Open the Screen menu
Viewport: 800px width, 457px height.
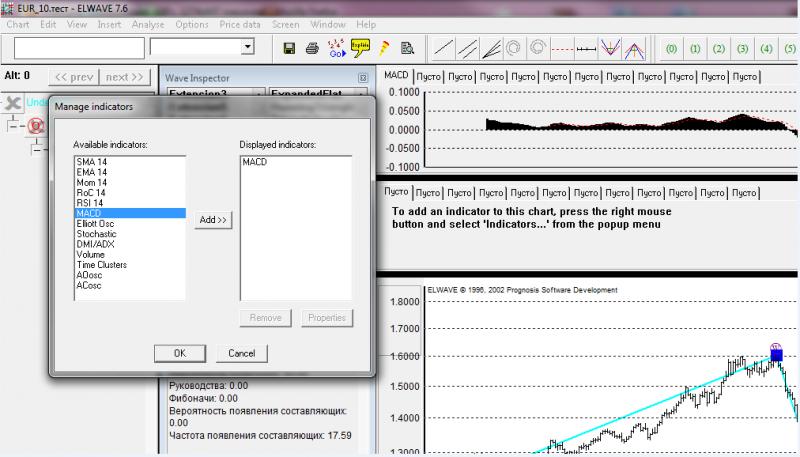(285, 24)
